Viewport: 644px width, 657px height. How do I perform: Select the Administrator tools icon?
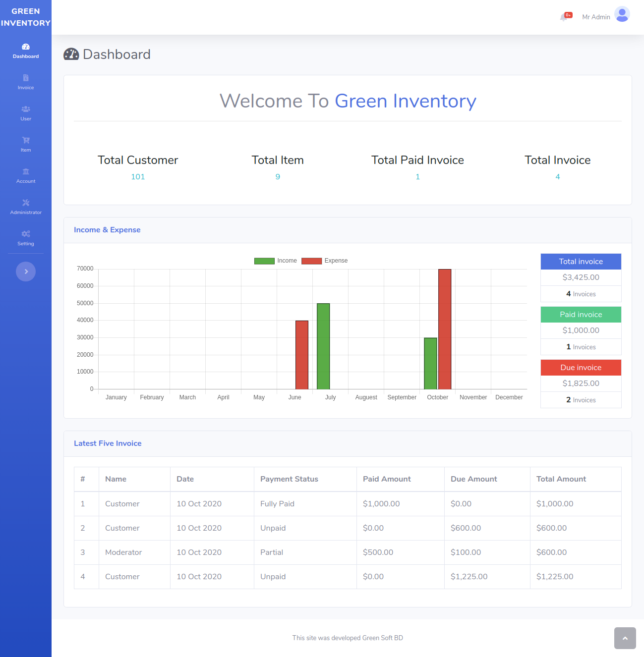point(26,203)
